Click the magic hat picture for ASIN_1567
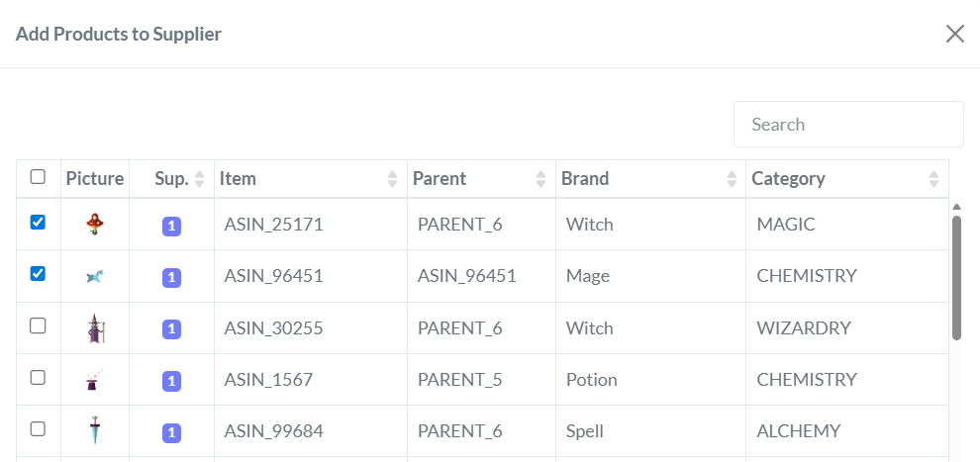This screenshot has width=980, height=462. tap(95, 380)
